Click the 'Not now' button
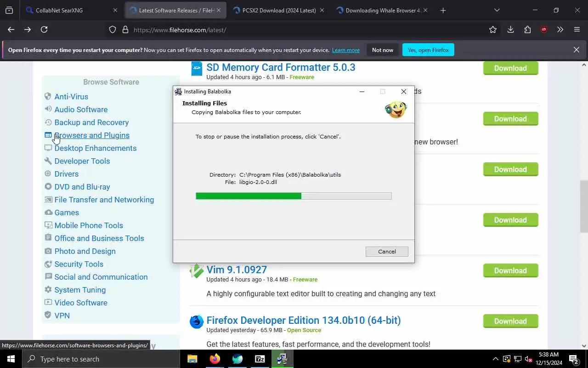The image size is (588, 368). pos(383,50)
